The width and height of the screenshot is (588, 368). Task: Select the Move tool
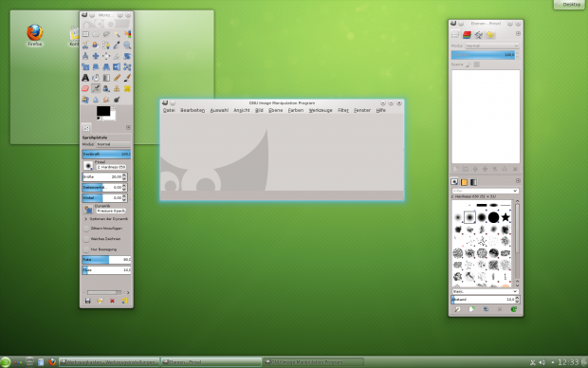coord(96,56)
